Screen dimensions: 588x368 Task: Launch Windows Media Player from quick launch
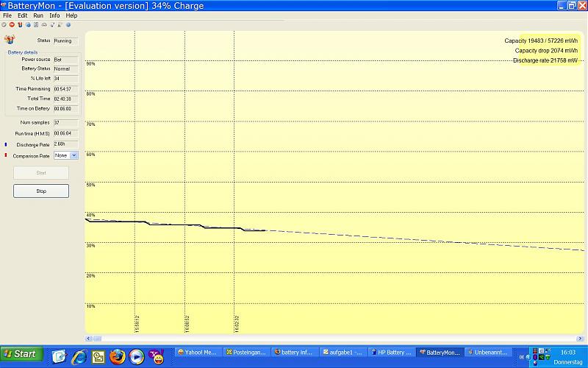pos(137,357)
